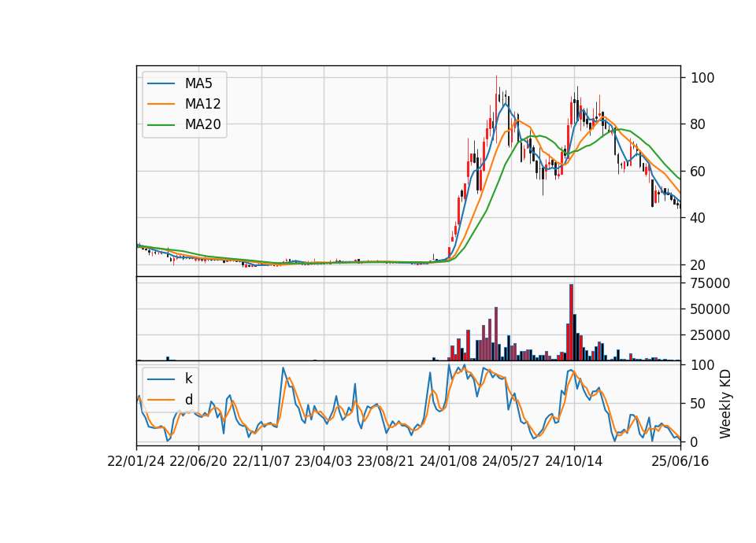The height and width of the screenshot is (543, 756).
Task: Click the 20 price axis tick label
Action: coord(698,264)
